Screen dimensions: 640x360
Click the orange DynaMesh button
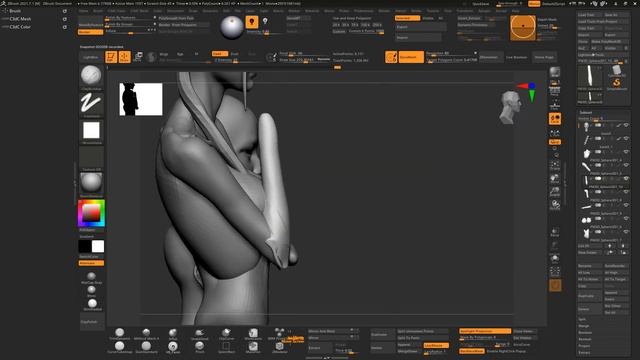pyautogui.click(x=411, y=57)
